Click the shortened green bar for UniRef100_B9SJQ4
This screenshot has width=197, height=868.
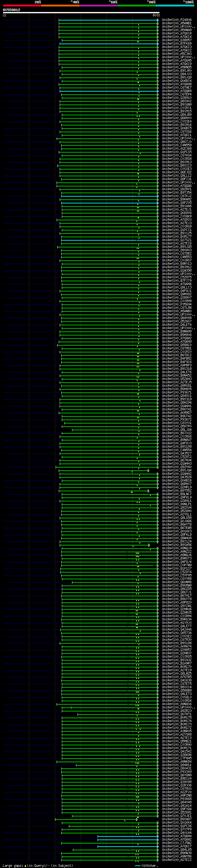click(x=104, y=470)
